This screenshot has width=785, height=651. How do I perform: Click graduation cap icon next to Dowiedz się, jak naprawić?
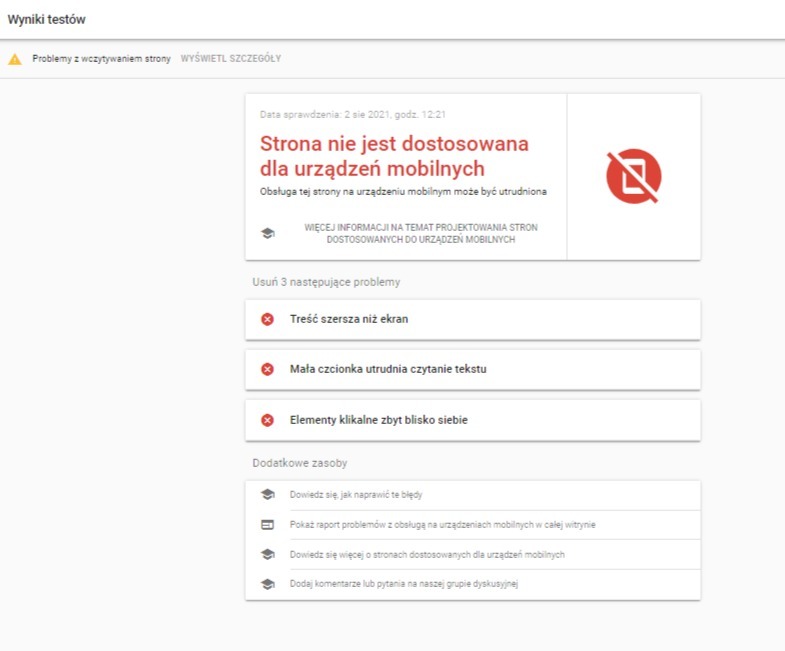click(268, 495)
